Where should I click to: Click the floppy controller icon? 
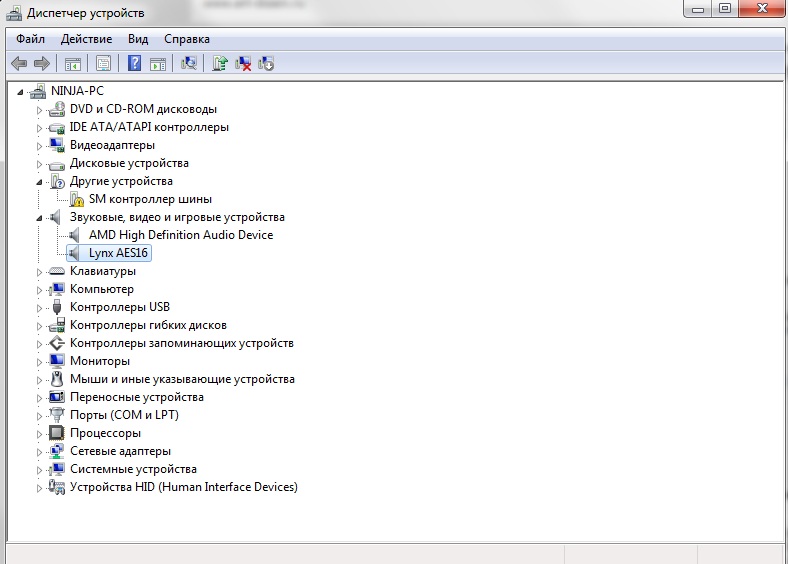57,325
